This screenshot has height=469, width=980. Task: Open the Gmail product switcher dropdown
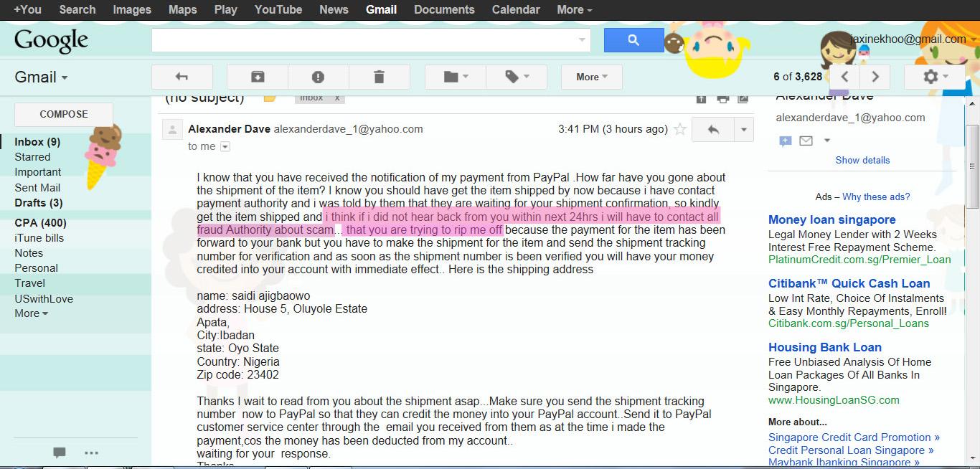click(42, 77)
